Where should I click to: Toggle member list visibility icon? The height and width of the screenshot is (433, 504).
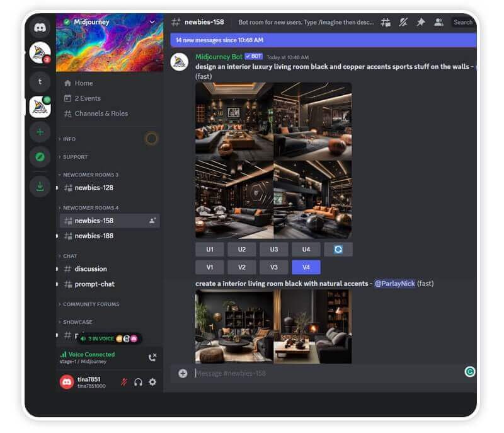click(x=438, y=22)
